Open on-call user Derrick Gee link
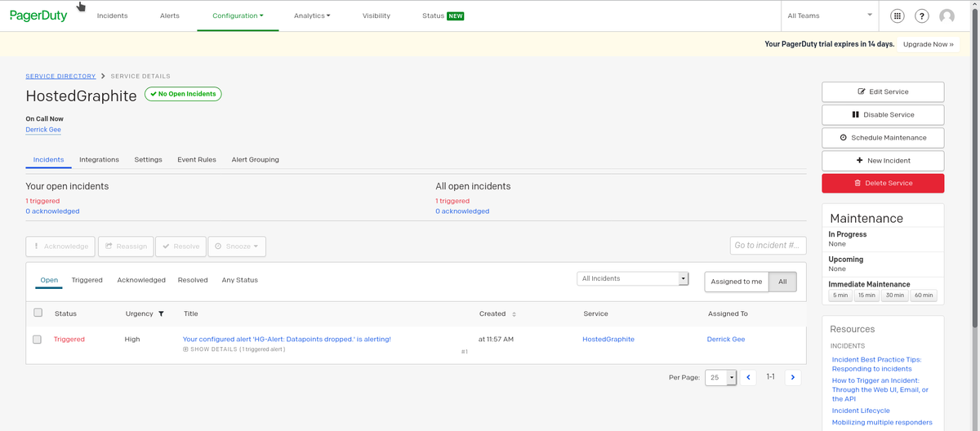The width and height of the screenshot is (980, 431). point(43,129)
